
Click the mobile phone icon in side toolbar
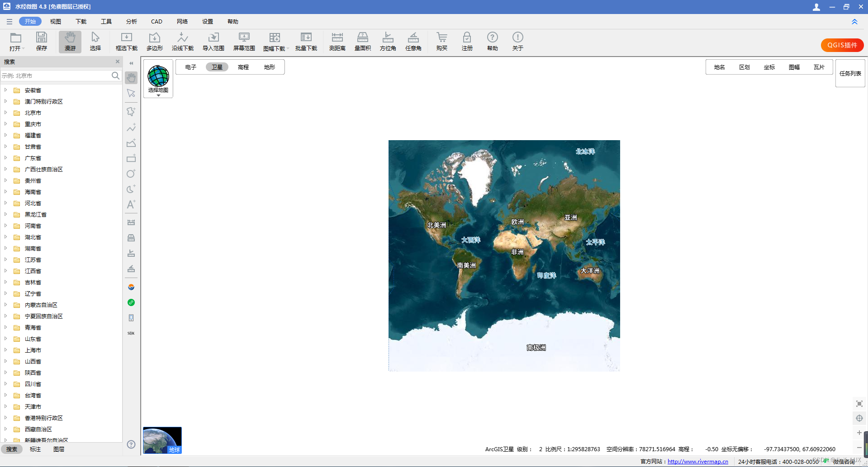(131, 318)
